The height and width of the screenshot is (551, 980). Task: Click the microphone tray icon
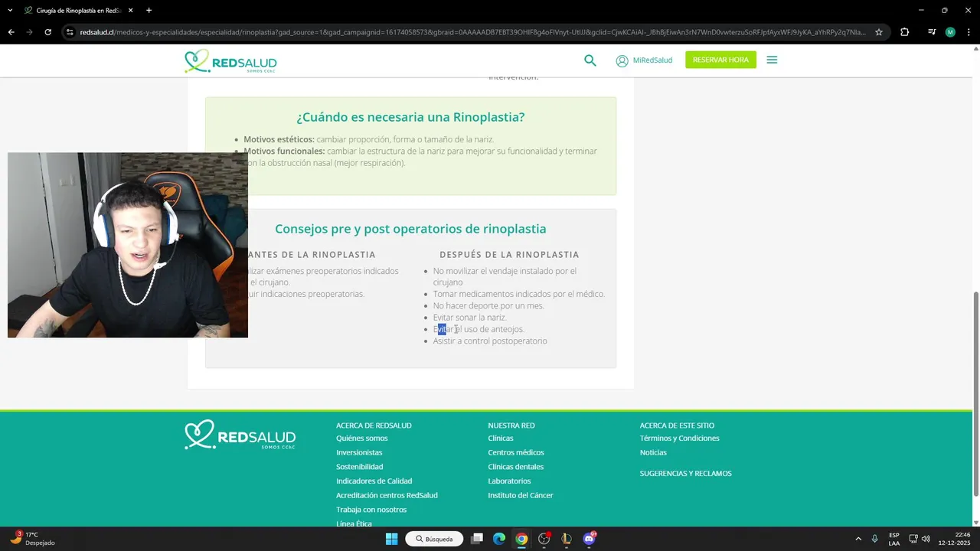pyautogui.click(x=874, y=539)
